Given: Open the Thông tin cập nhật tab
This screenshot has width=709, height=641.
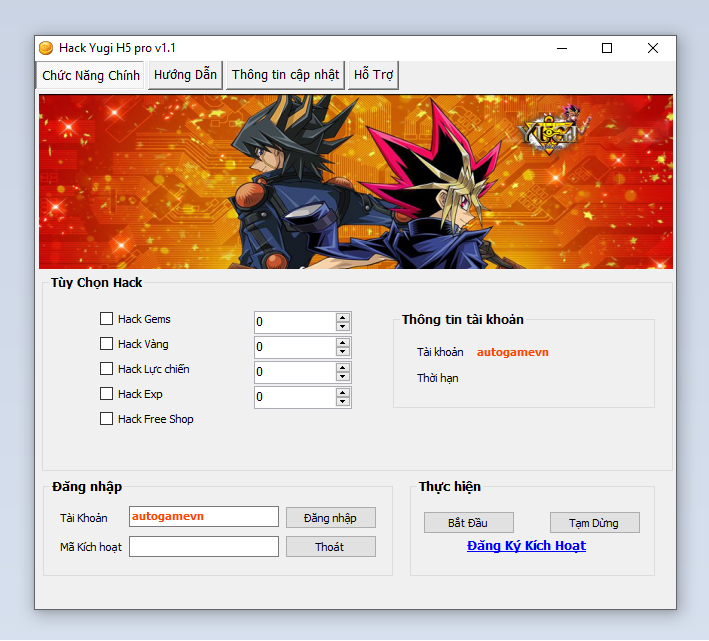Looking at the screenshot, I should pyautogui.click(x=285, y=75).
